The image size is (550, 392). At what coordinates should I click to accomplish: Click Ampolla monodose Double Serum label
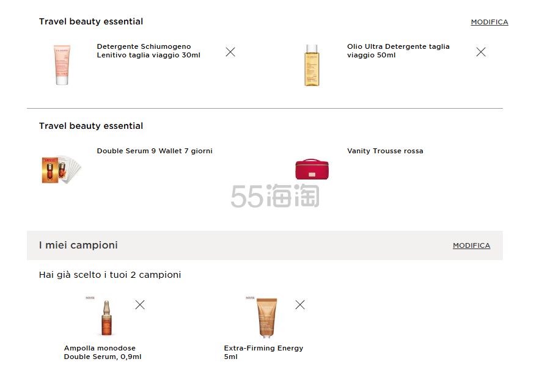(x=103, y=352)
